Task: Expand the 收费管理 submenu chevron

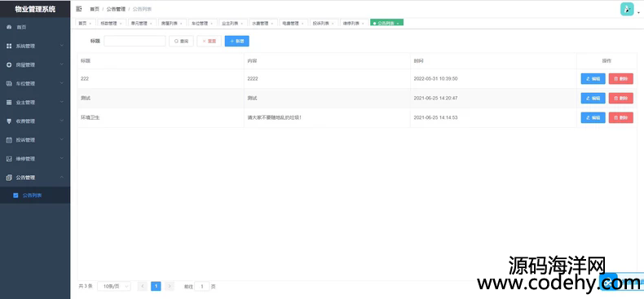Action: click(62, 121)
